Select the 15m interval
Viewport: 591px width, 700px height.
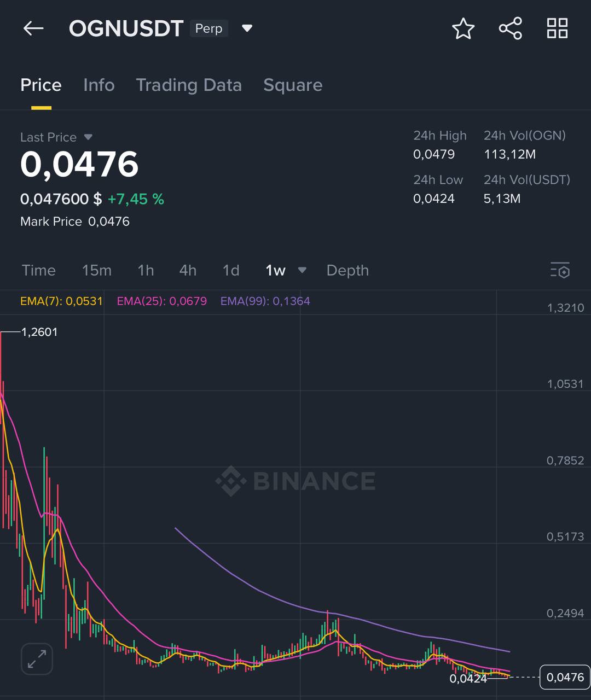(x=97, y=270)
